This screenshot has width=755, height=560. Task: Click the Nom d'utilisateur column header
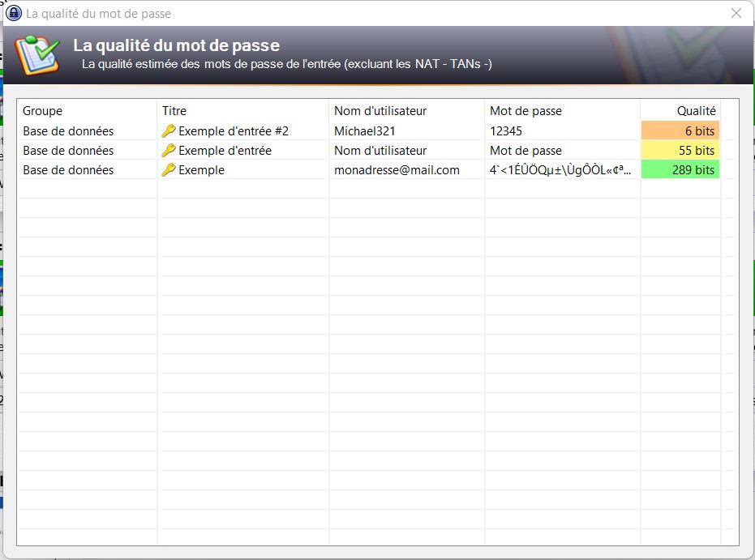(380, 111)
